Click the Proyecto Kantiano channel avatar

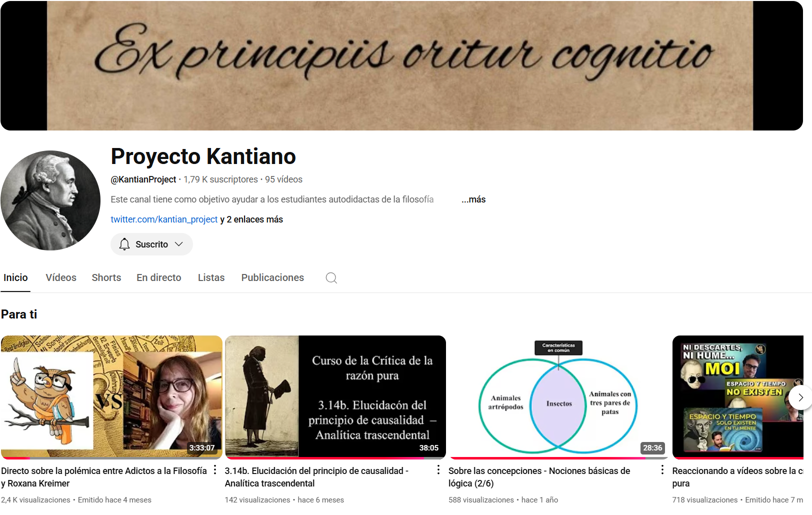50,200
